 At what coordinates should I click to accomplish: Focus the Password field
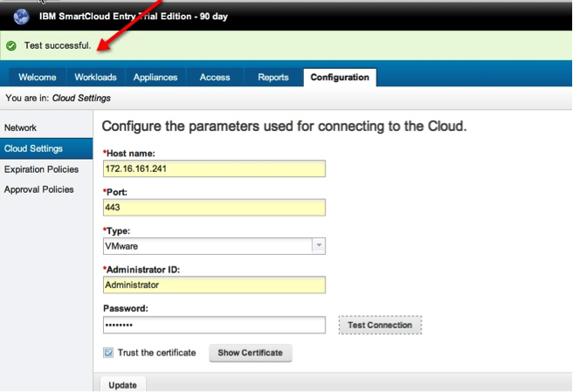click(x=214, y=325)
